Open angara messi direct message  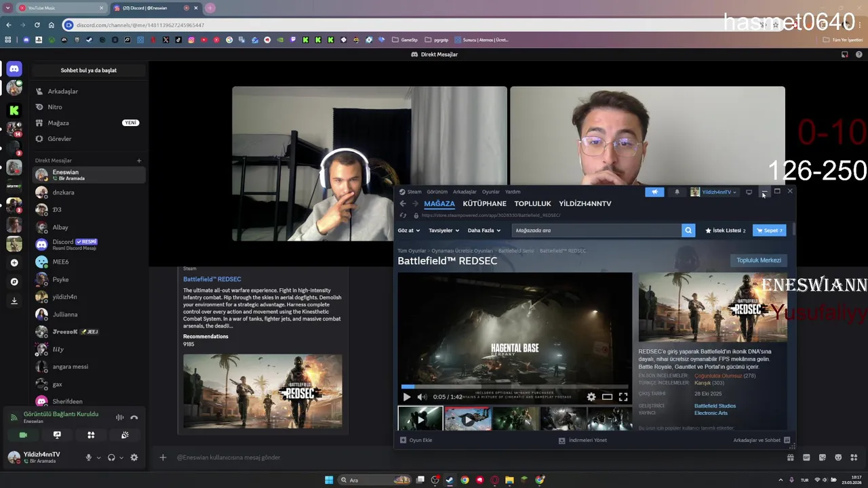[x=88, y=367]
